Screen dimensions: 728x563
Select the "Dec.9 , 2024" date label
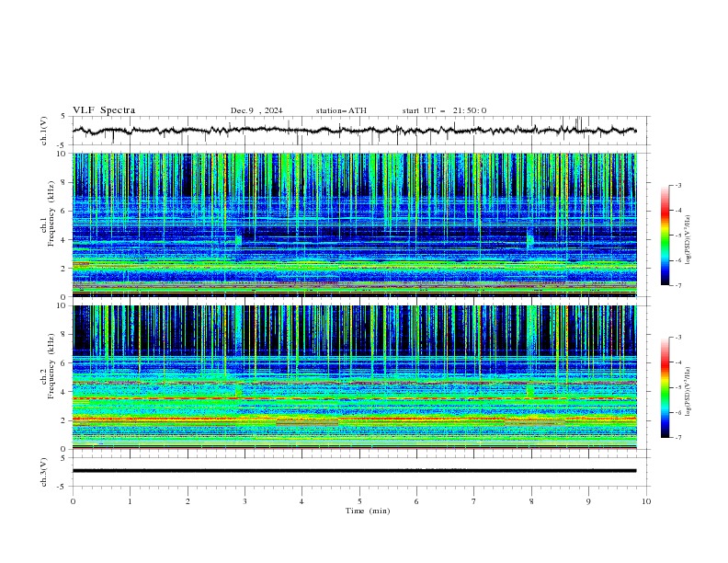click(256, 110)
